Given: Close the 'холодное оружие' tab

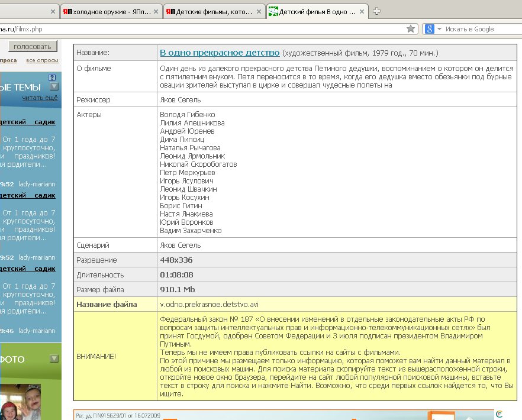Looking at the screenshot, I should click(x=156, y=11).
